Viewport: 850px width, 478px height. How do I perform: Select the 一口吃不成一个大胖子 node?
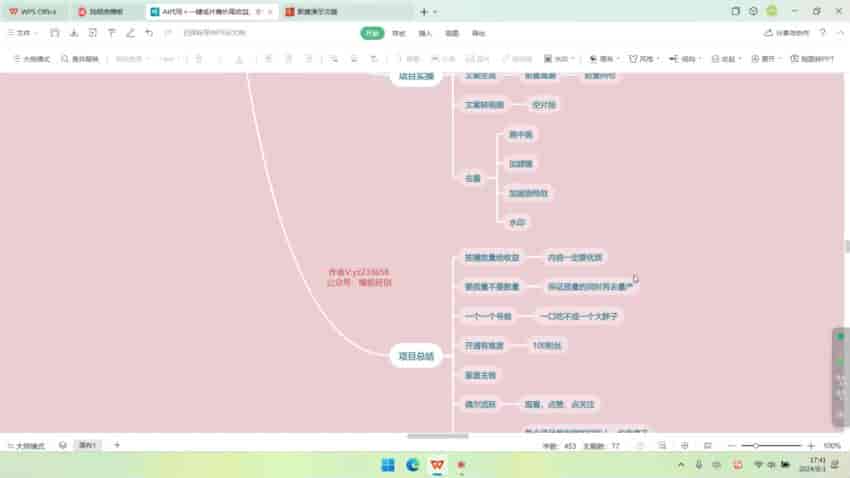point(579,316)
